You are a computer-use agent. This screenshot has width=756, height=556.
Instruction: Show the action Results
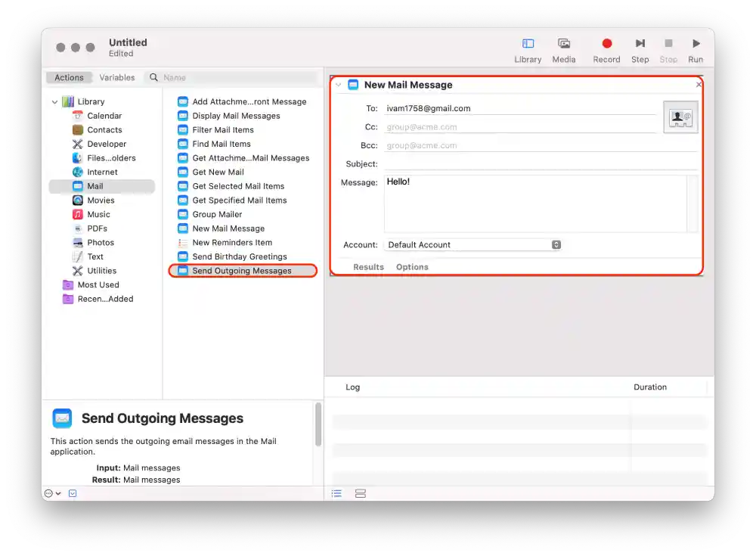point(368,267)
